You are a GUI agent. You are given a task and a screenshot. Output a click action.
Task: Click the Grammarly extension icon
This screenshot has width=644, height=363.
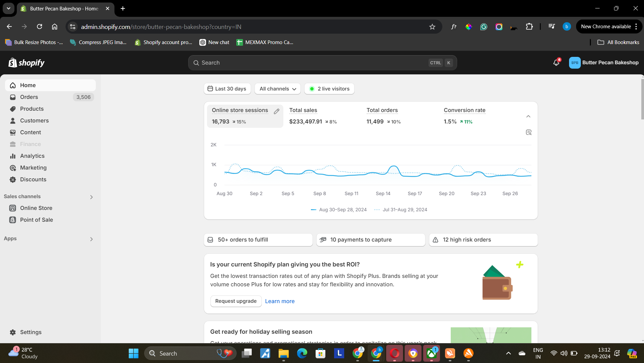[484, 27]
